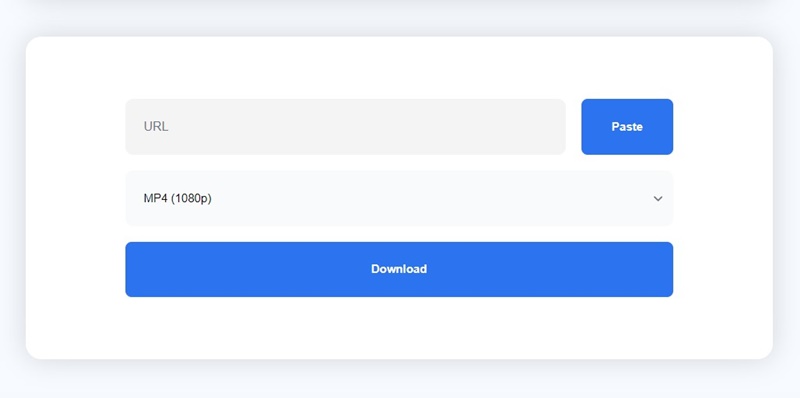Viewport: 800px width, 398px height.
Task: Click the wide button below the format selector
Action: click(399, 269)
